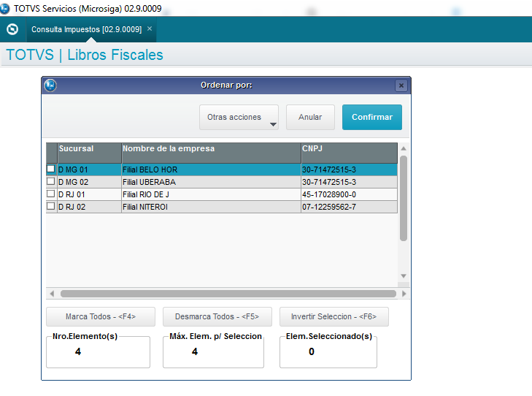Click the CNPJ column header
Viewport: 532px width, 396px height.
[x=349, y=153]
